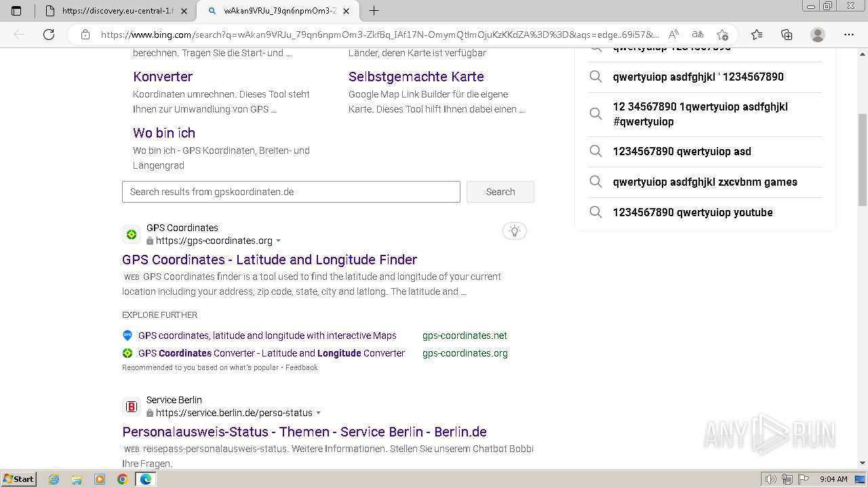
Task: Visit gps-coordinates.net green link
Action: tap(465, 335)
